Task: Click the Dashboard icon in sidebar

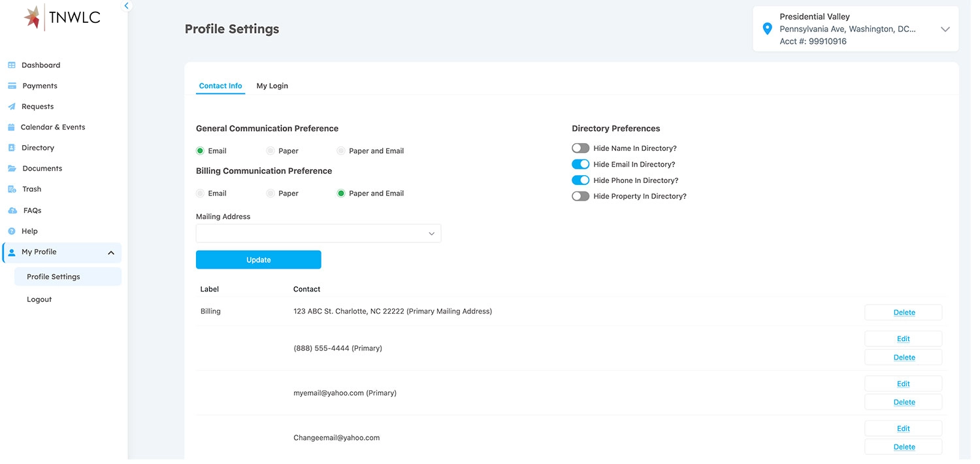Action: [12, 65]
